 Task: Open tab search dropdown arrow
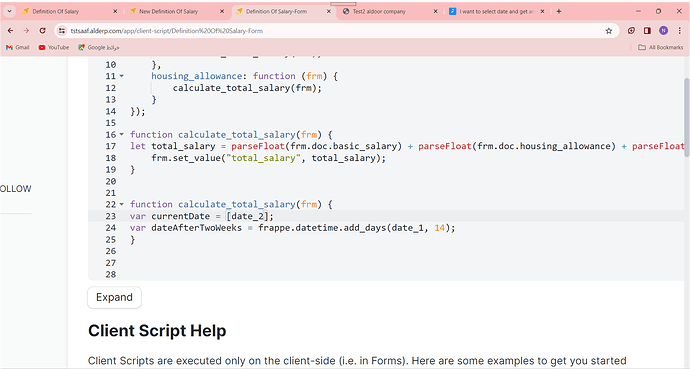click(x=9, y=11)
